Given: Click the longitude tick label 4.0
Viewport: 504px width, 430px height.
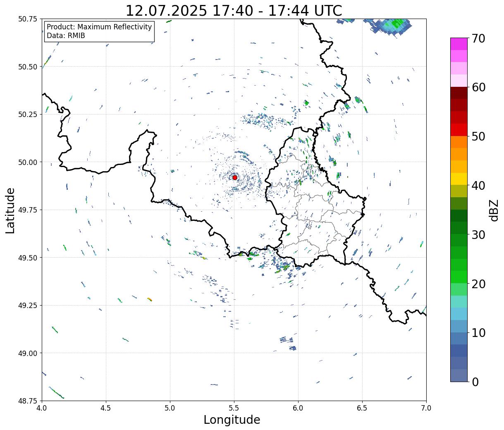Looking at the screenshot, I should coord(41,408).
